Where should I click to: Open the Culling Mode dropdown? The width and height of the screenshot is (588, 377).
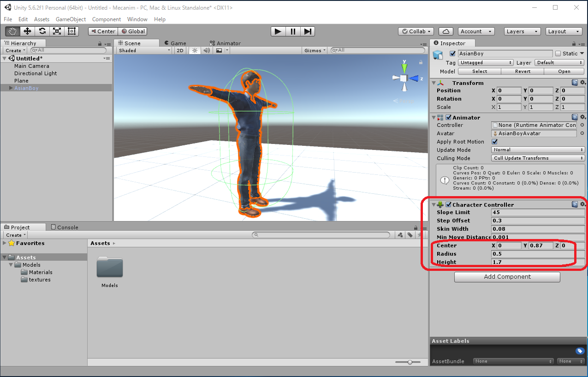[538, 158]
